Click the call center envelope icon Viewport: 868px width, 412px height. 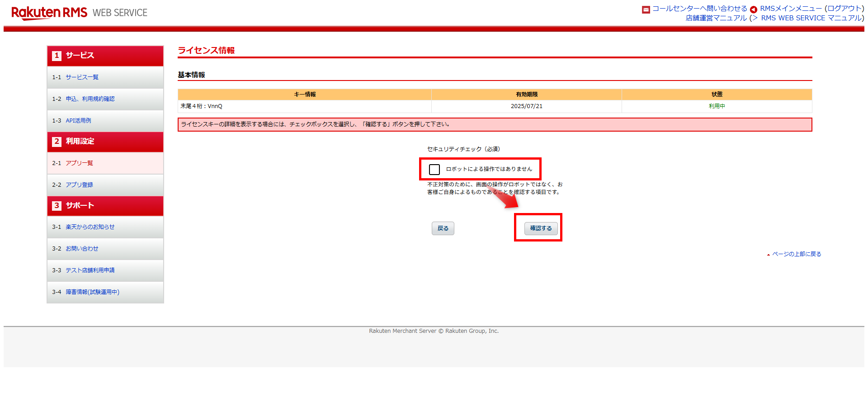[646, 9]
